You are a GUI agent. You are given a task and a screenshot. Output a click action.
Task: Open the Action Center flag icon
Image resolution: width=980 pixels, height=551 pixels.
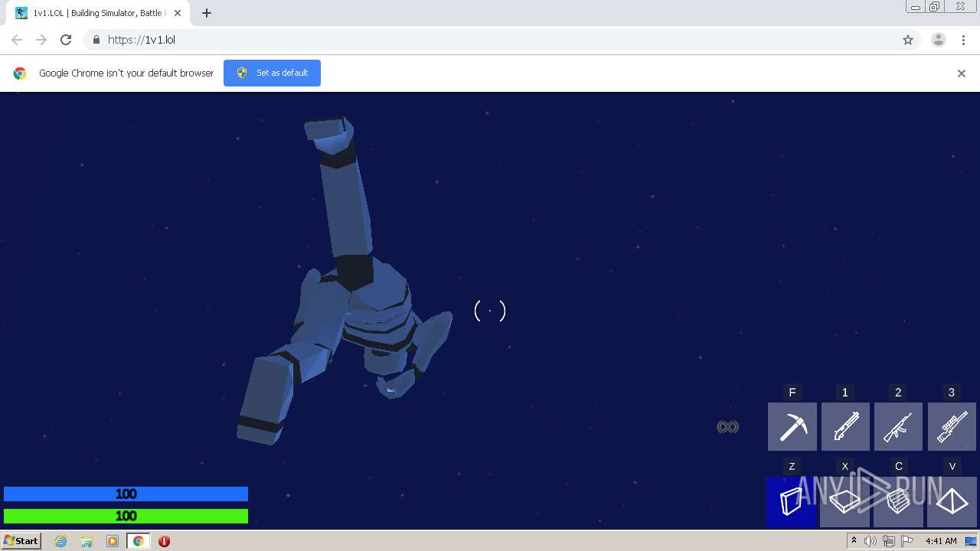(907, 541)
